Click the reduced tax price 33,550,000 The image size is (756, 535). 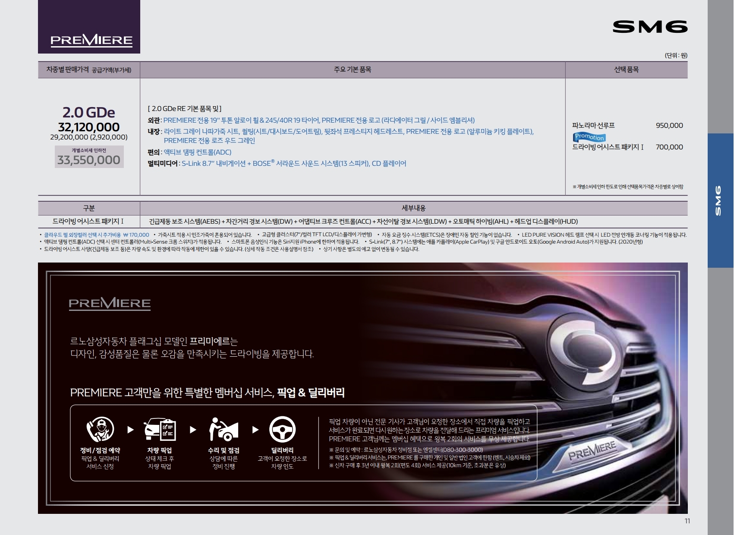click(89, 160)
